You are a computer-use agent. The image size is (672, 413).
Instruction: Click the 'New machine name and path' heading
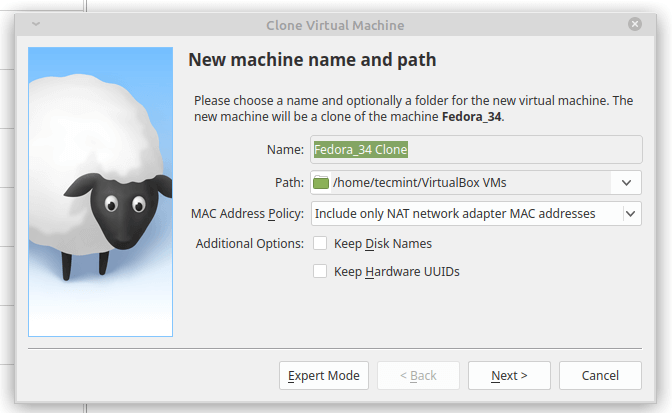312,60
